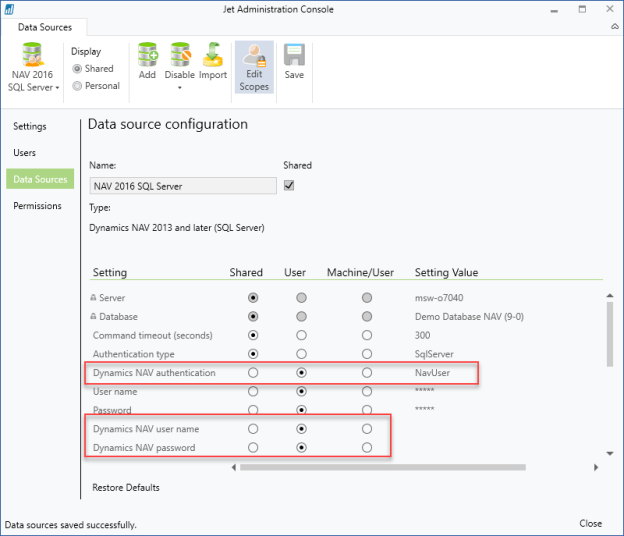624x536 pixels.
Task: Click the scroll down arrow of settings list
Action: coord(610,454)
